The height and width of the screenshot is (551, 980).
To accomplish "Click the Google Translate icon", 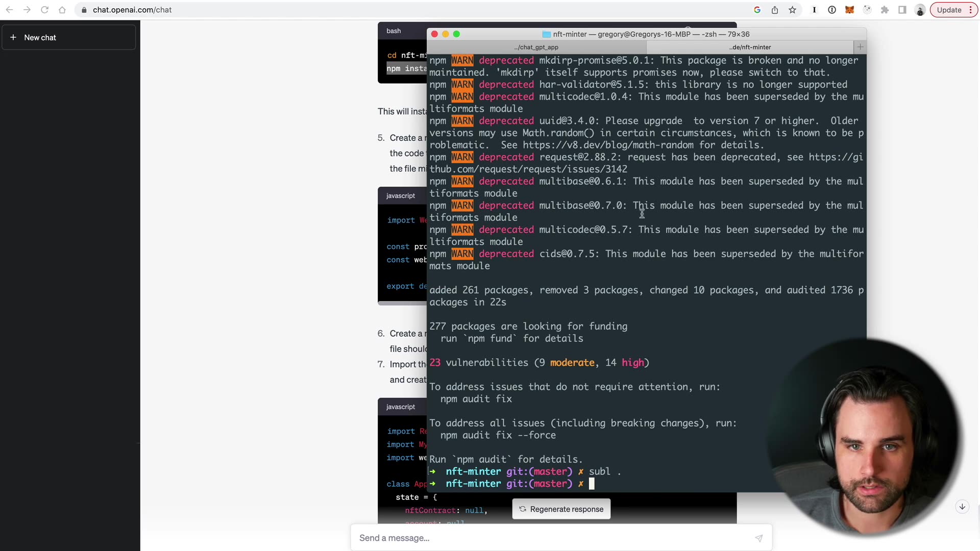I will pyautogui.click(x=757, y=10).
